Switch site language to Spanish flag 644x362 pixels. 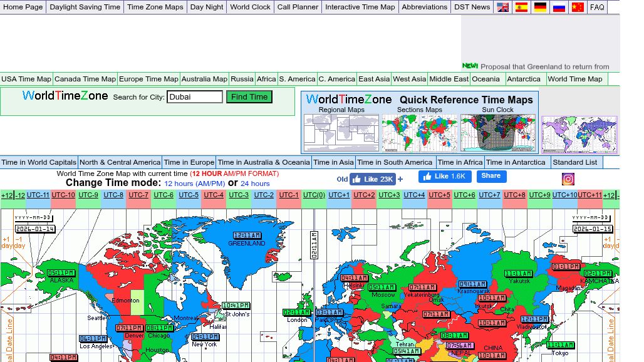[x=521, y=8]
